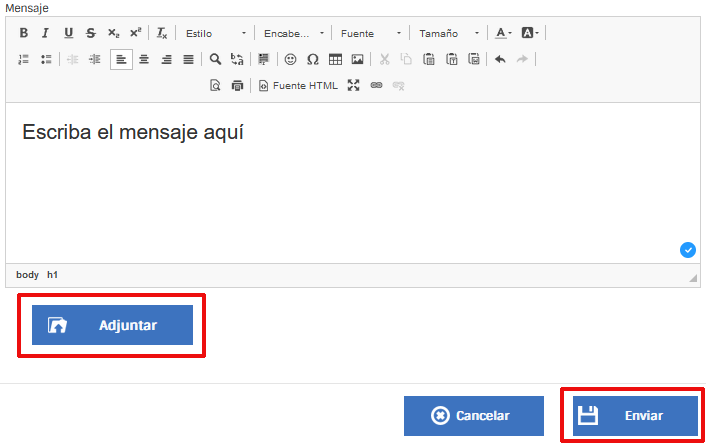Toggle italic formatting
706x444 pixels.
click(45, 33)
